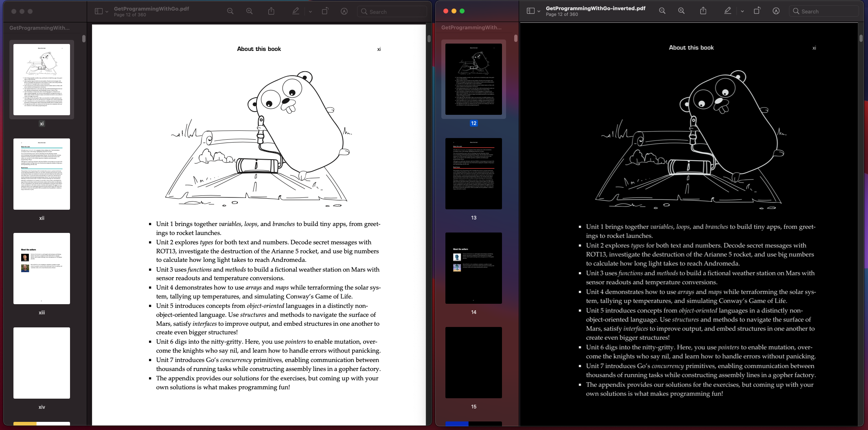Expand highlight options in inverted PDF window
This screenshot has height=430, width=868.
[742, 11]
